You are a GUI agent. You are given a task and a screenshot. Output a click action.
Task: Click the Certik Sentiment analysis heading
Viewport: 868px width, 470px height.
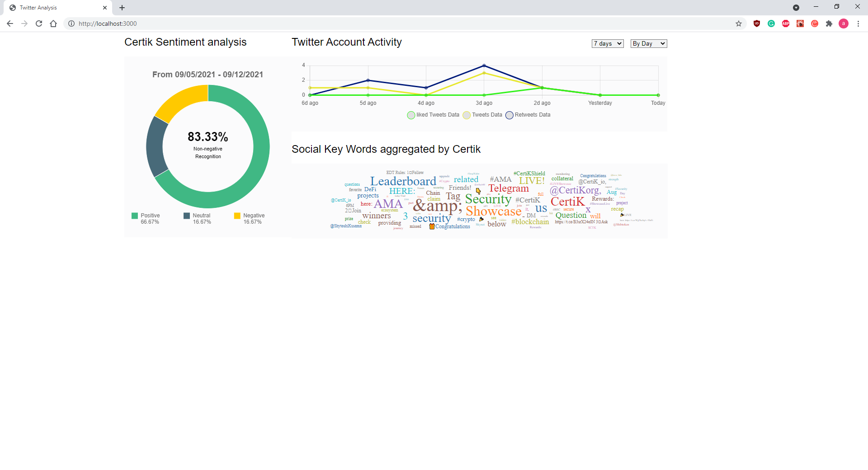185,42
